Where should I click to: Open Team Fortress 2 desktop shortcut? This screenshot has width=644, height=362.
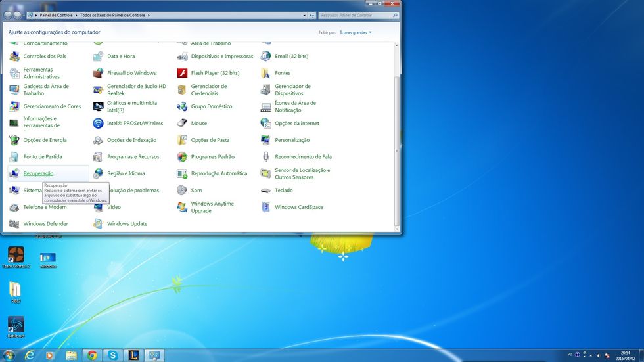click(x=16, y=255)
